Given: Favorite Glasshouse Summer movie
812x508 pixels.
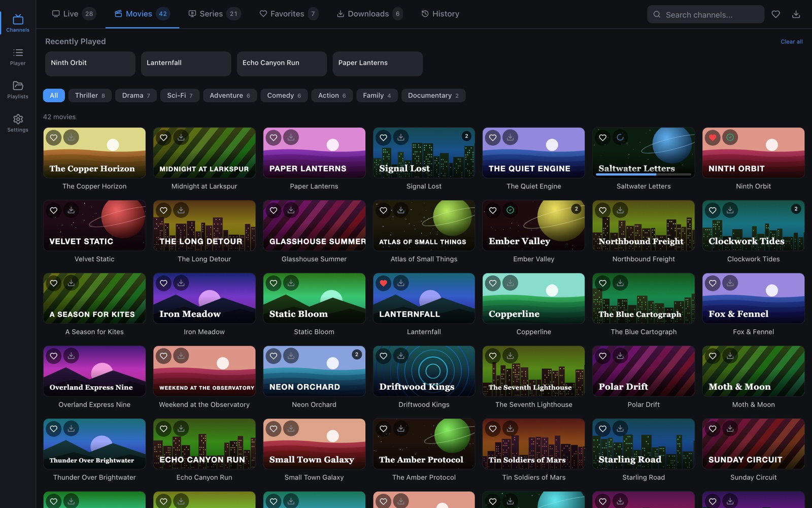Looking at the screenshot, I should [274, 210].
